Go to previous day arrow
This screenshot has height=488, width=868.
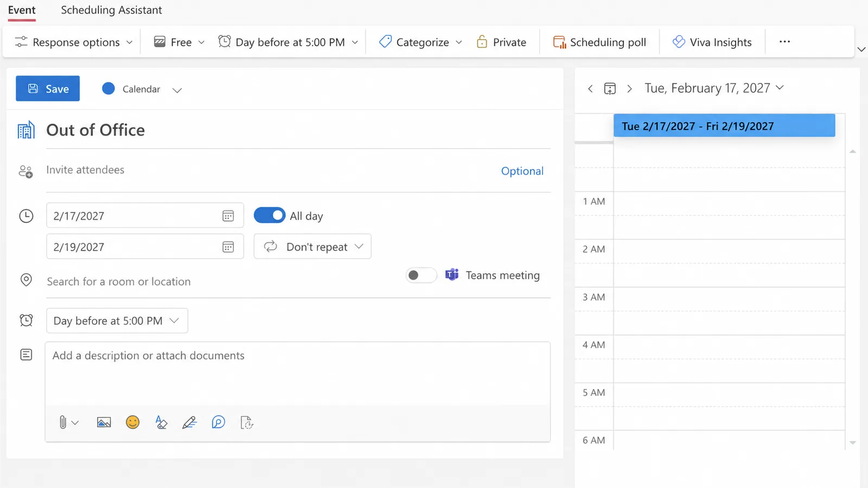click(590, 88)
